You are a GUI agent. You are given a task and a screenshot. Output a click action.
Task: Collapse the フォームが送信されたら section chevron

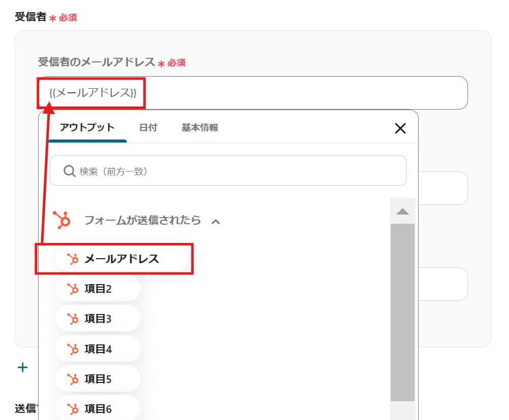[x=216, y=221]
